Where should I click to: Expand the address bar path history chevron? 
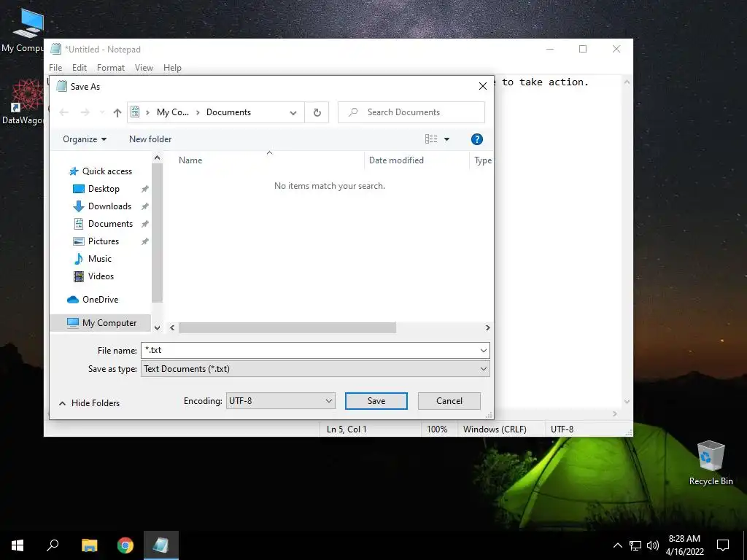point(293,113)
